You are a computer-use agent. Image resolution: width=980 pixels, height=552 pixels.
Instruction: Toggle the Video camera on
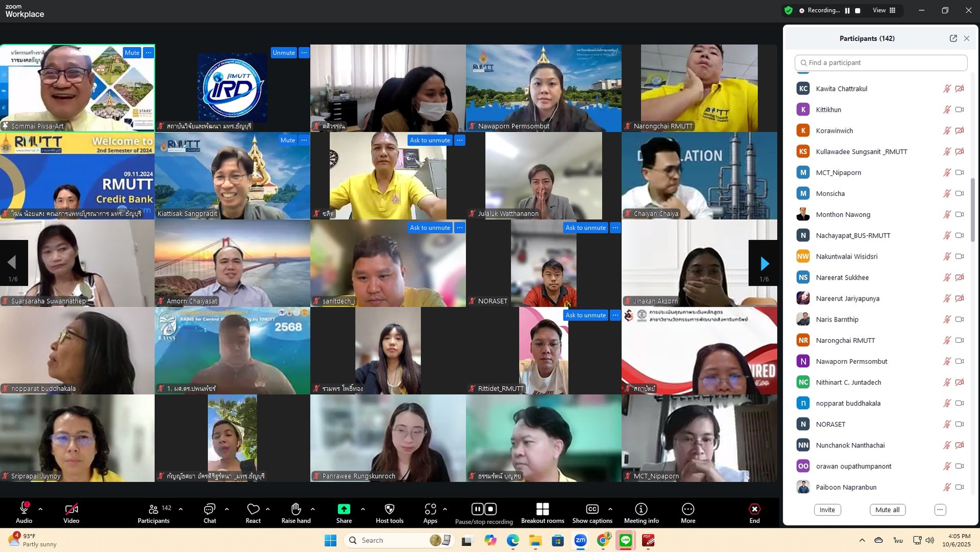coord(71,509)
